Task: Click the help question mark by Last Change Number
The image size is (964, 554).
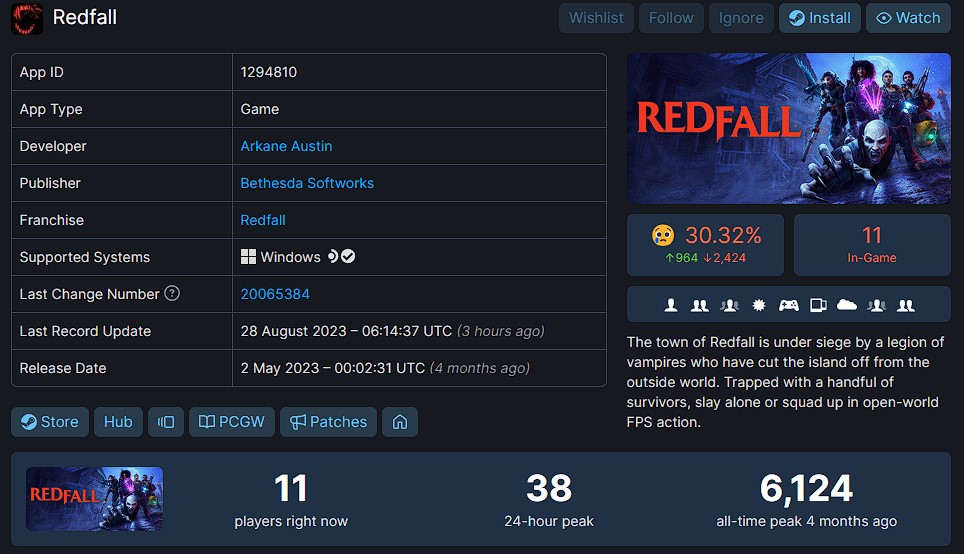Action: (172, 293)
